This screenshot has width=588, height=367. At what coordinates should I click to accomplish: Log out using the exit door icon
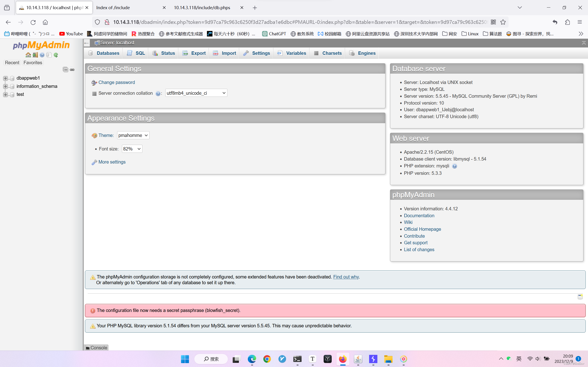[35, 55]
